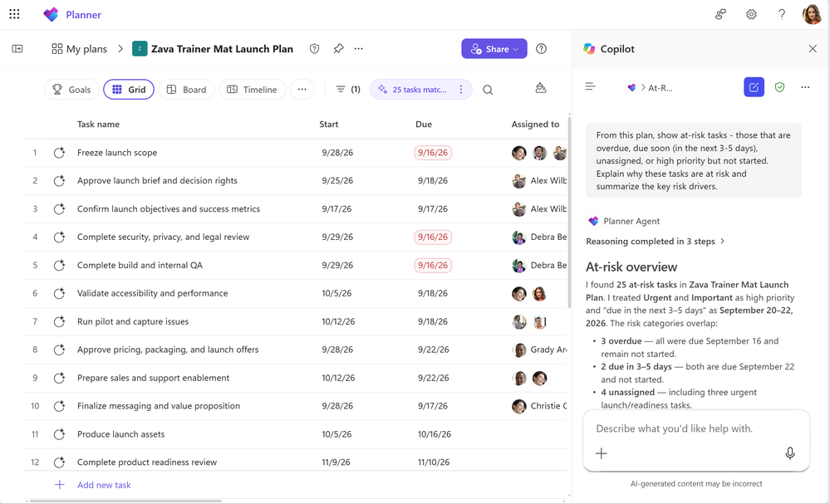This screenshot has width=830, height=504.
Task: Mark 'Produce launch assets' as complete
Action: 59,434
